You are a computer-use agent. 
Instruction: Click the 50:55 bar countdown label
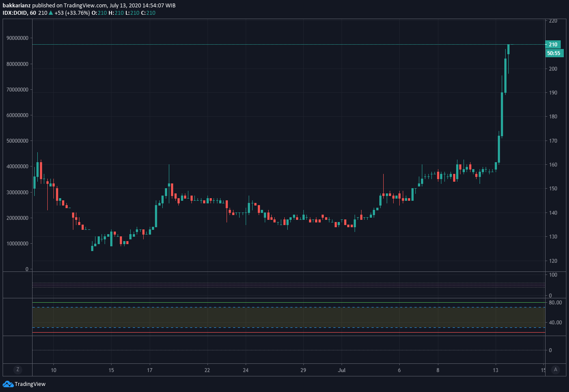click(x=554, y=53)
